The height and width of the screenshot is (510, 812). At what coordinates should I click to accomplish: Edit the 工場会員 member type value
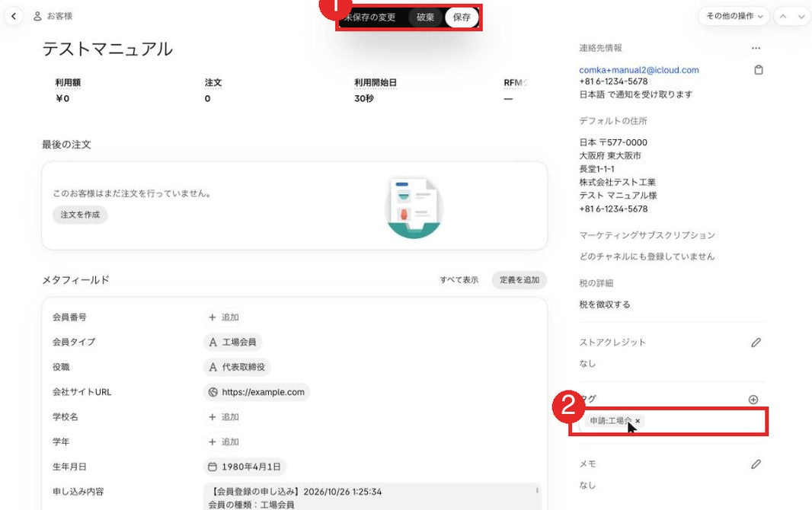click(x=232, y=342)
